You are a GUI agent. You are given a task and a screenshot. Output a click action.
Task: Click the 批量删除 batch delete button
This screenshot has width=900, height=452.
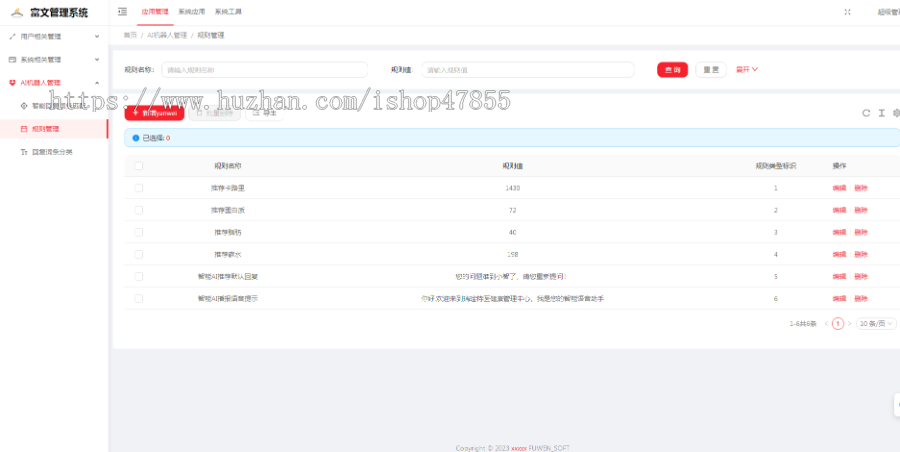click(215, 113)
